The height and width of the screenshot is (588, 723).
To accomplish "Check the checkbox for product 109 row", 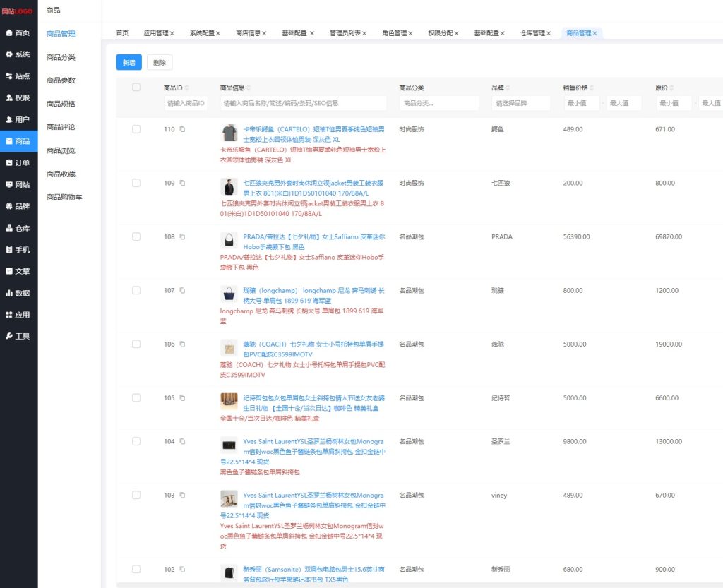I will point(136,183).
